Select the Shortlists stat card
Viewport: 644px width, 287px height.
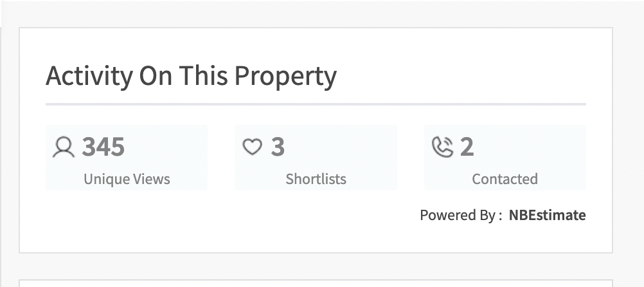(316, 158)
